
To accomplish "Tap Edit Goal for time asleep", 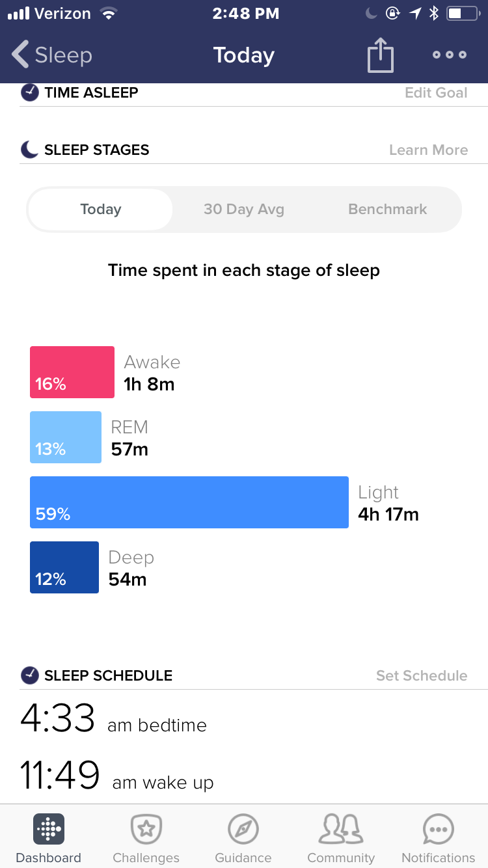I will coord(436,92).
